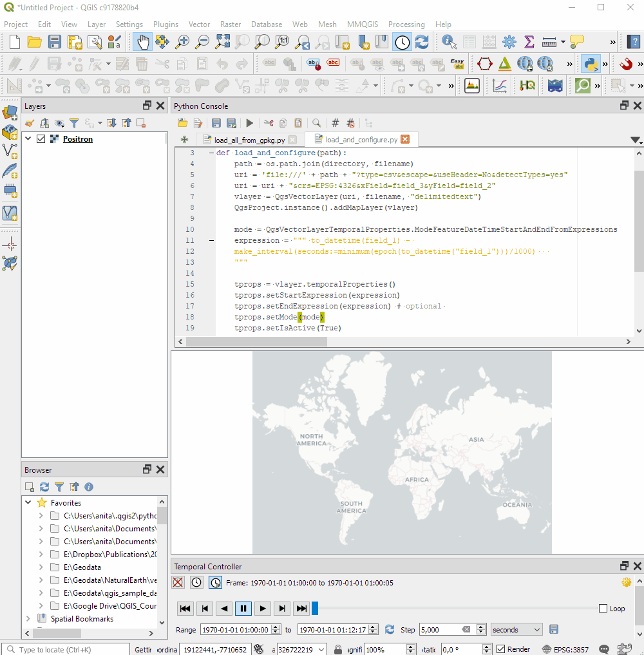
Task: Open the Plugins menu
Action: [166, 24]
